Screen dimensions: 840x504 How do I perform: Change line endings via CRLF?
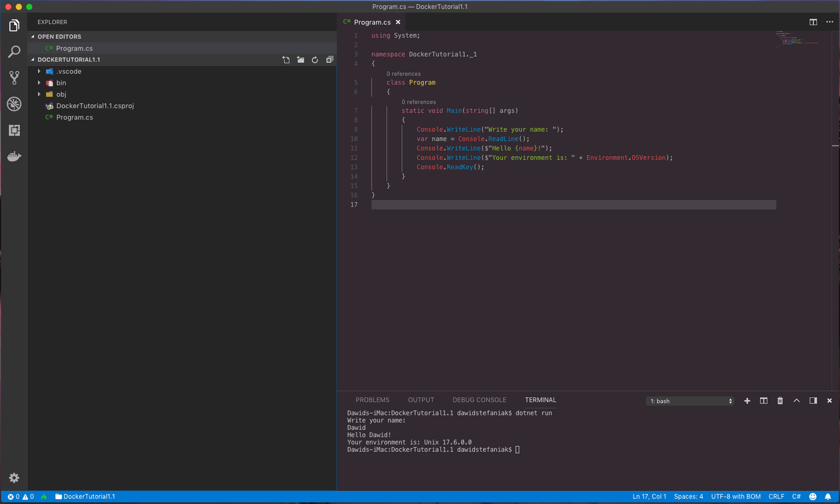776,496
